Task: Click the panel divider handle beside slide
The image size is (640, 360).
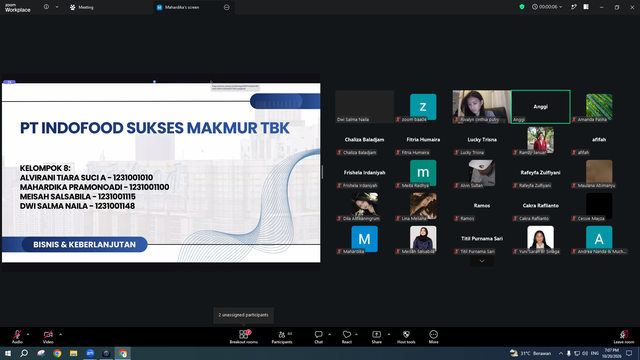Action: tap(322, 172)
